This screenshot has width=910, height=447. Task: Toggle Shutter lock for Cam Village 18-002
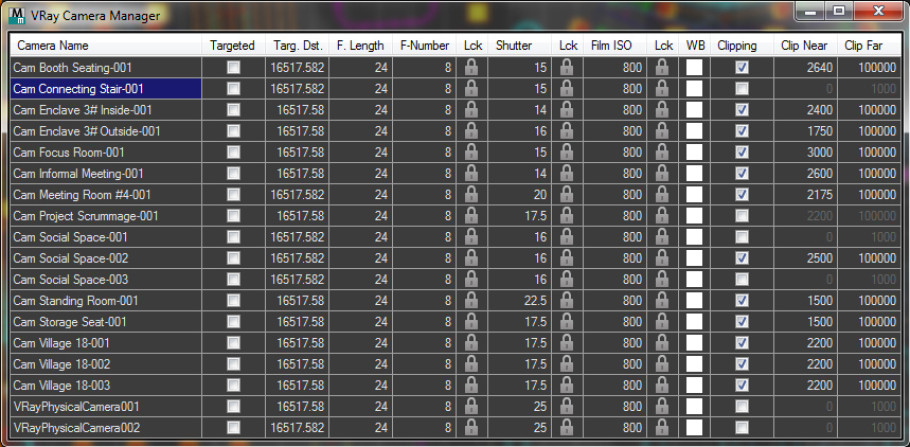pos(567,365)
